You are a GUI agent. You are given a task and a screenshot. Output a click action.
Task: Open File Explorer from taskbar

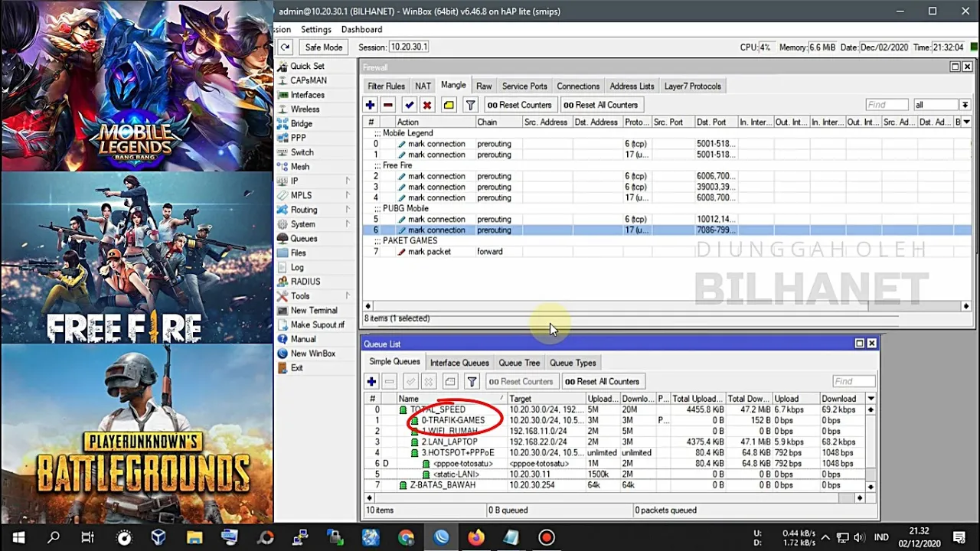click(194, 537)
